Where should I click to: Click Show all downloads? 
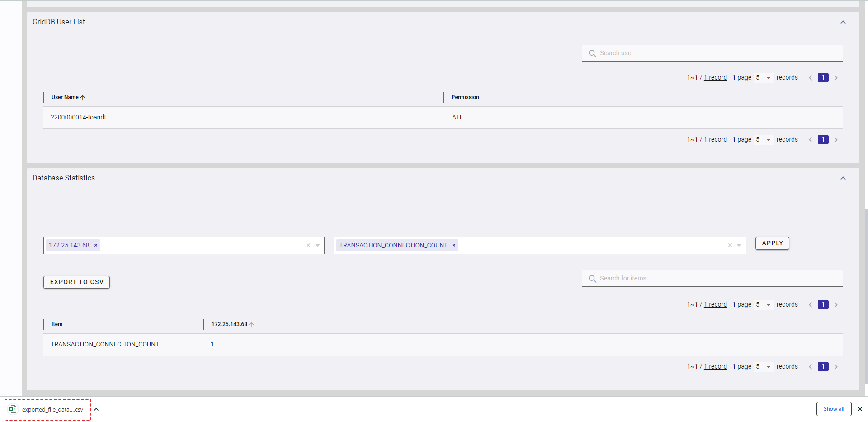tap(834, 409)
